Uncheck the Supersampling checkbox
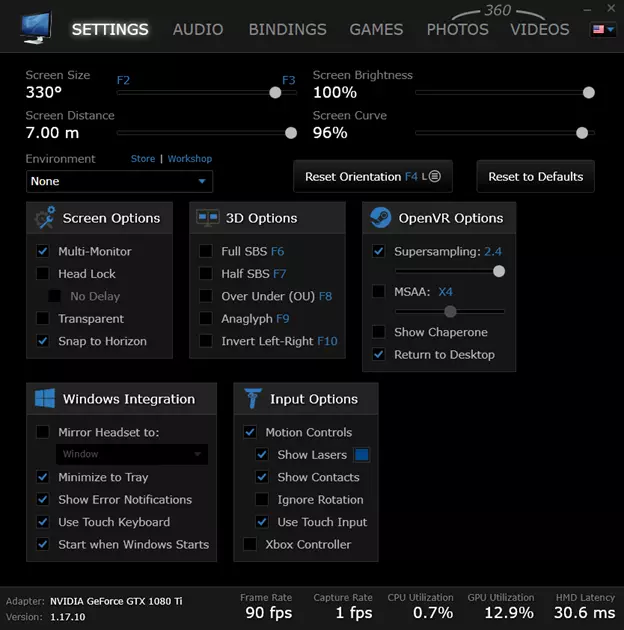This screenshot has height=630, width=624. [378, 251]
